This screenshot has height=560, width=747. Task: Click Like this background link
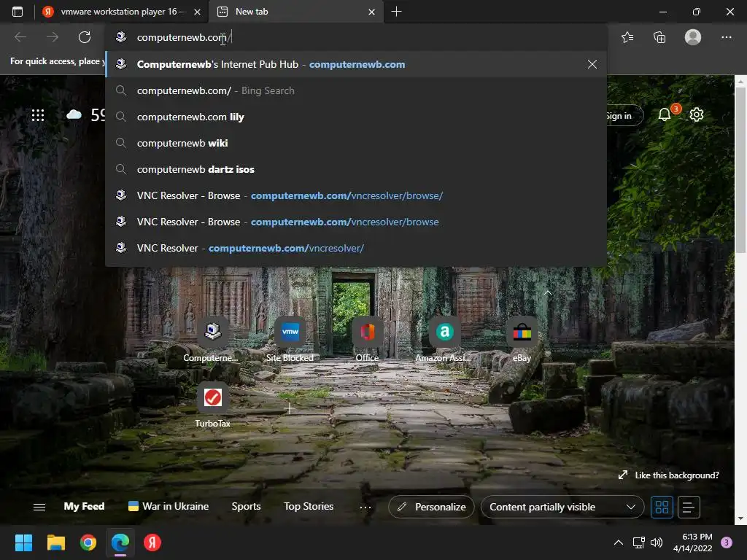click(x=669, y=475)
